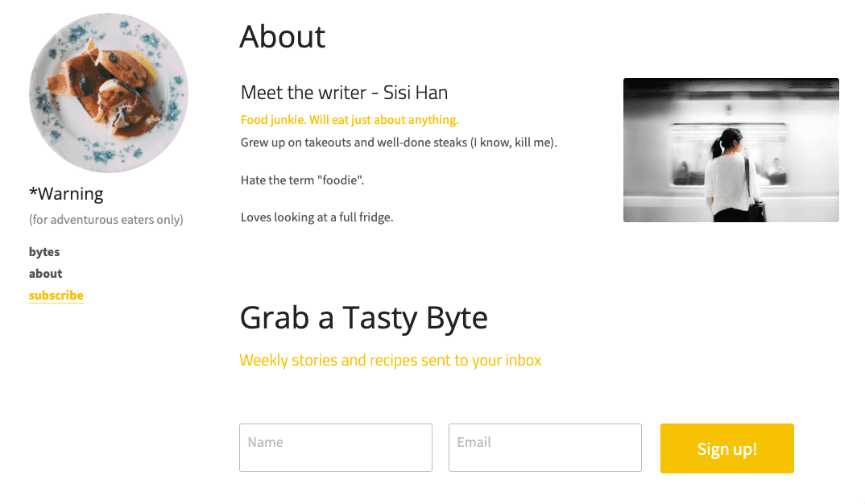
Task: Navigate to the about page
Action: click(45, 273)
